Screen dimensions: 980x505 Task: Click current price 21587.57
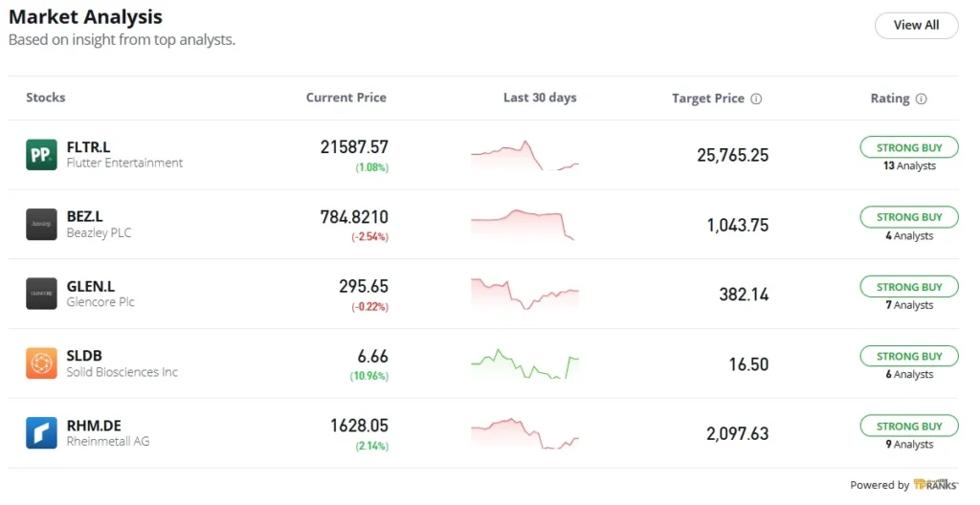coord(354,147)
